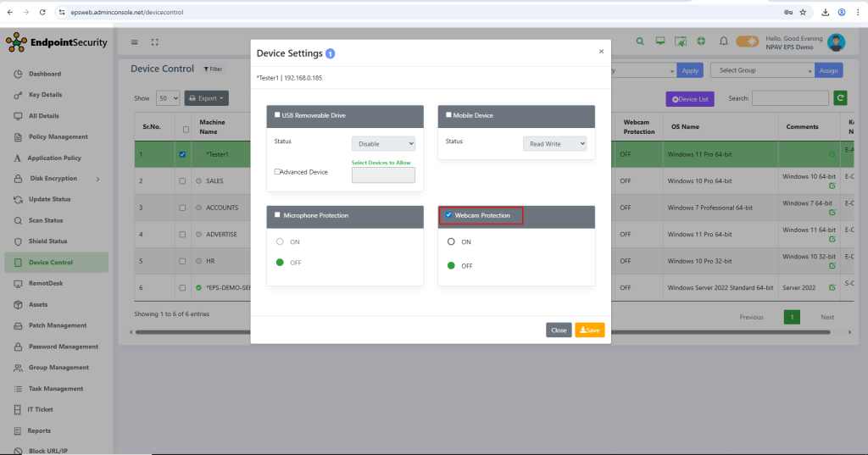This screenshot has height=455, width=868.
Task: Click the green monitor icon in header
Action: coord(659,42)
